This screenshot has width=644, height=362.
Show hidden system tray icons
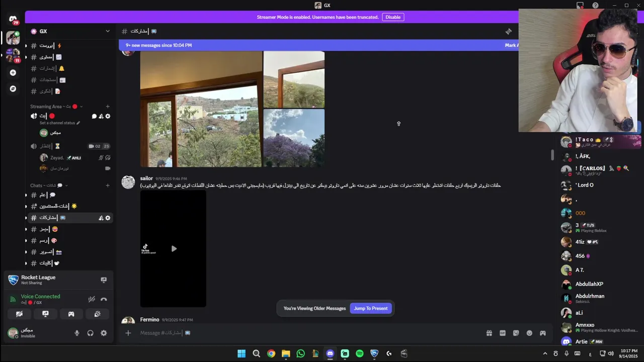coord(545,353)
